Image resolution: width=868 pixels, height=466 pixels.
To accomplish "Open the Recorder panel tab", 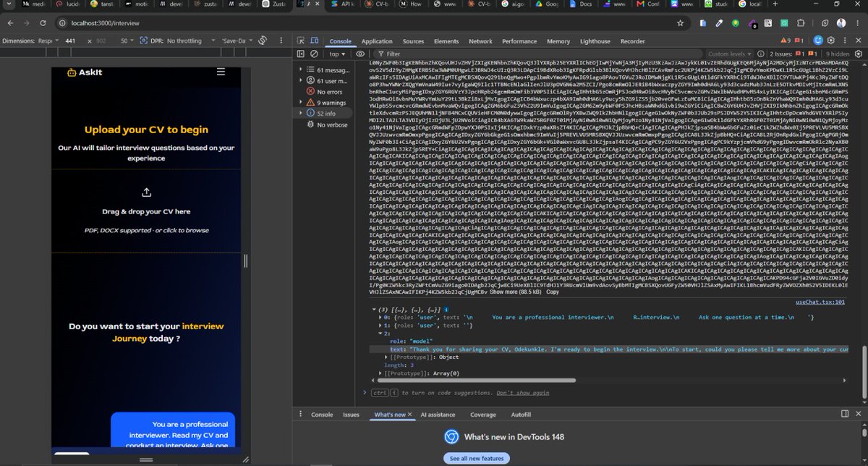I will (632, 41).
